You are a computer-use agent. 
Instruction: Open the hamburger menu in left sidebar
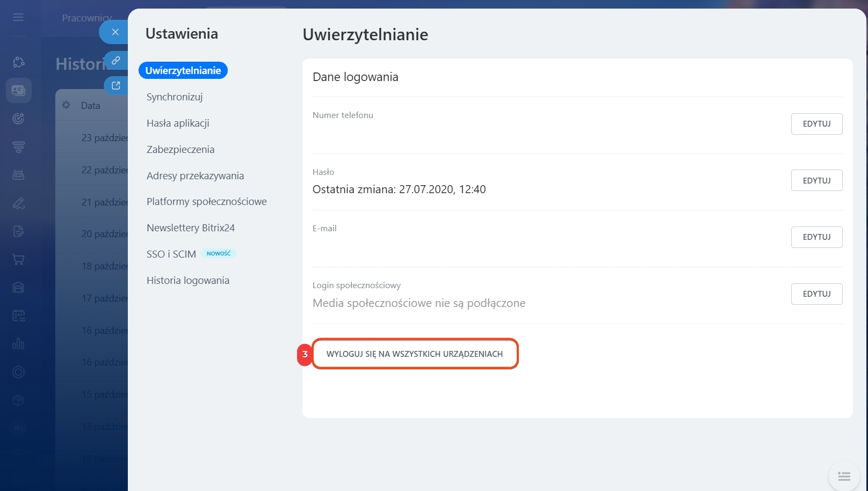coord(18,17)
